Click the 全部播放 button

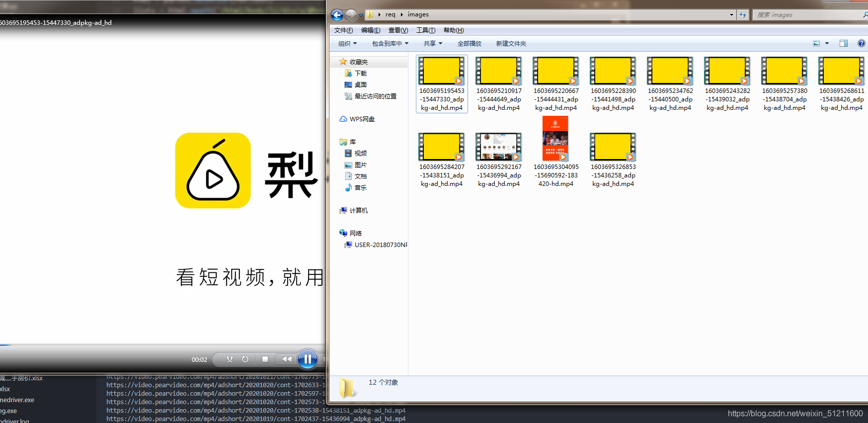click(470, 44)
